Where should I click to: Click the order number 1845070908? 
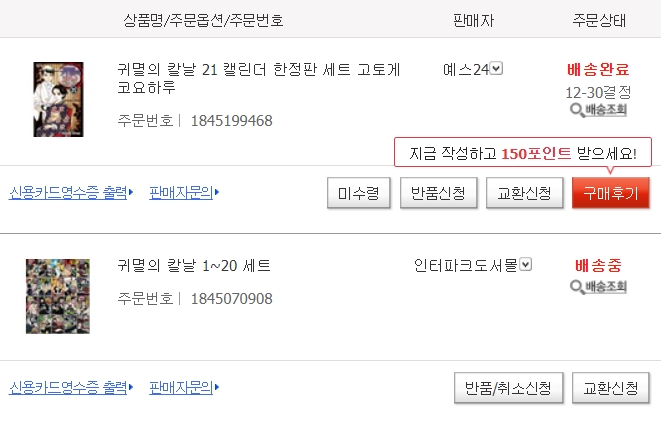tap(230, 298)
